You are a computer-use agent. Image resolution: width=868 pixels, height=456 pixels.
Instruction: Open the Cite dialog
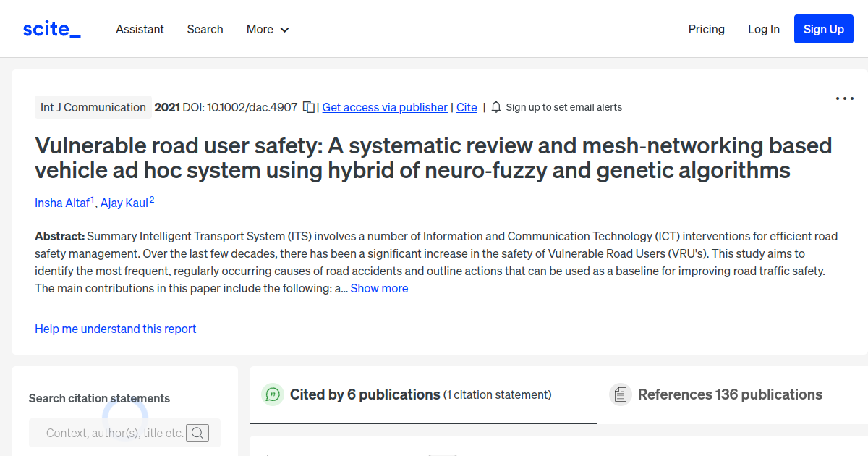[x=467, y=107]
